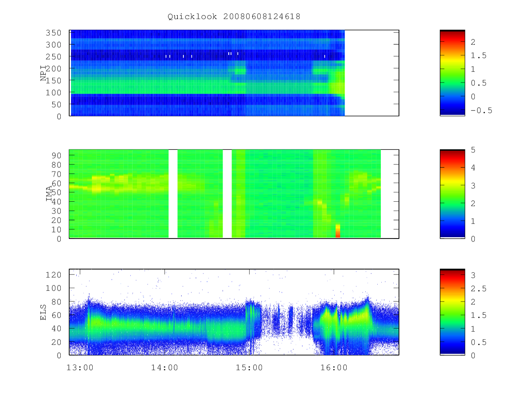Image resolution: width=532 pixels, height=399 pixels.
Task: Click the 2.5 label on ELS colorbar
Action: (478, 289)
